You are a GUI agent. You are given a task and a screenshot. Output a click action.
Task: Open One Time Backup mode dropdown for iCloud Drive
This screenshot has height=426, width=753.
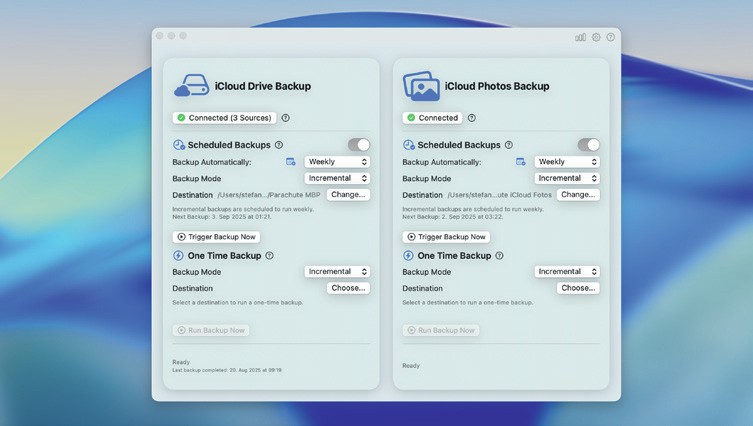(337, 272)
